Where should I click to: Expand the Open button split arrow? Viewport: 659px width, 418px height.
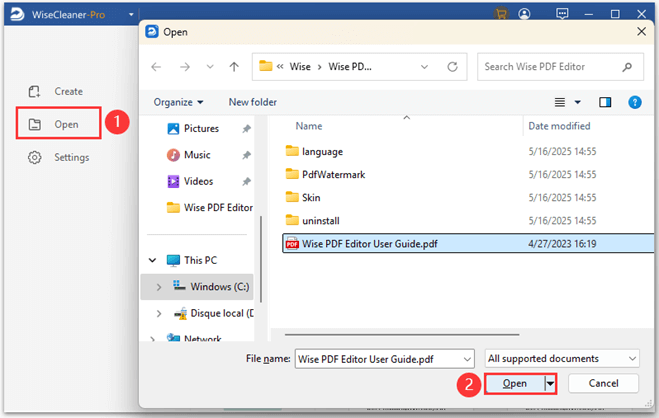click(x=550, y=384)
